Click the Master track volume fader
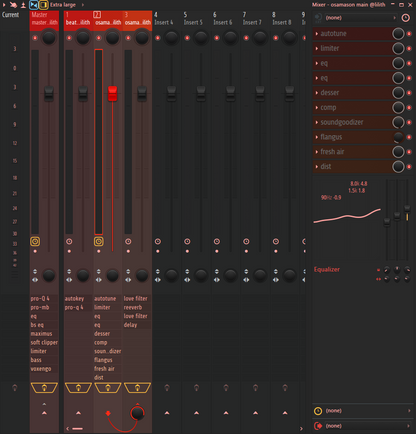 click(49, 94)
